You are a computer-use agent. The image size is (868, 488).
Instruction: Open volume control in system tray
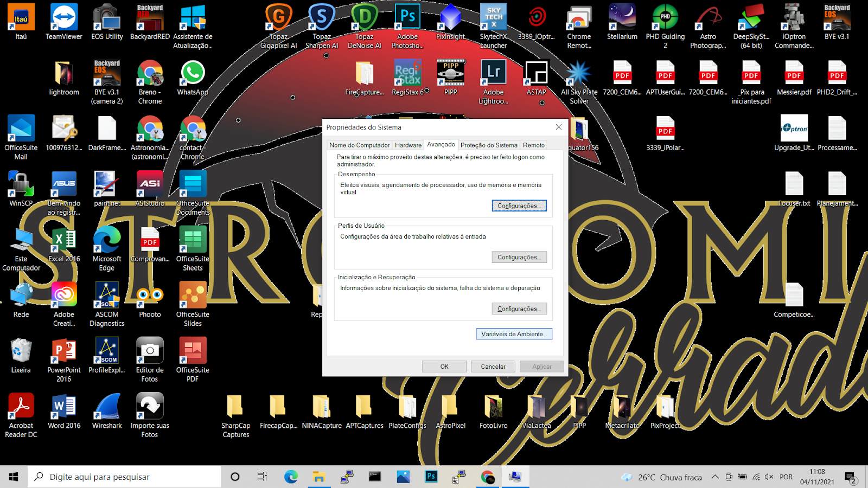[x=769, y=477]
